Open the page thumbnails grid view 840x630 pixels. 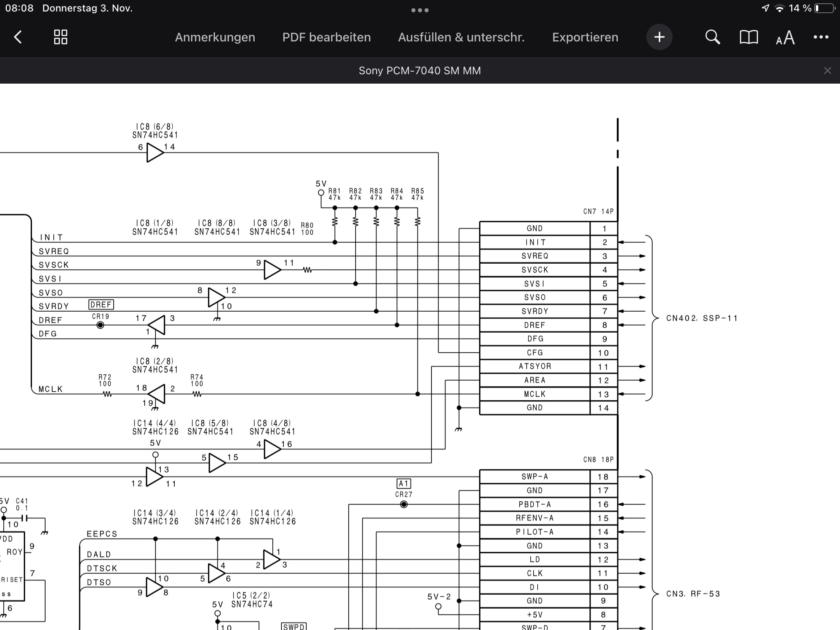coord(61,37)
